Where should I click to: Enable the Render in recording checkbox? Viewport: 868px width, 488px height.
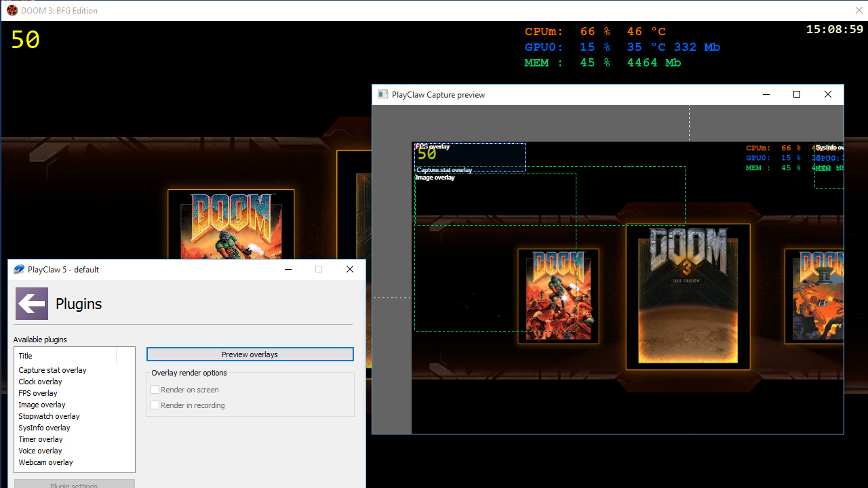coord(155,405)
